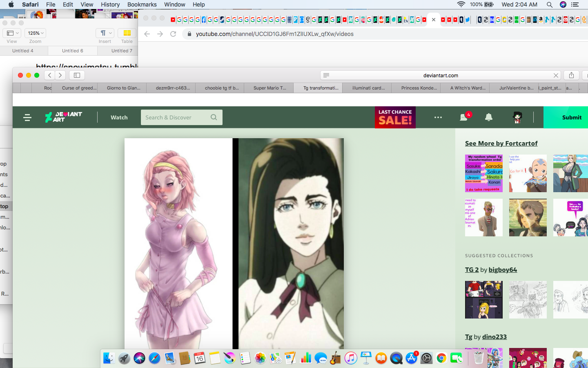Go back in the deviantart Safari window
Image resolution: width=588 pixels, height=368 pixels.
pyautogui.click(x=50, y=75)
